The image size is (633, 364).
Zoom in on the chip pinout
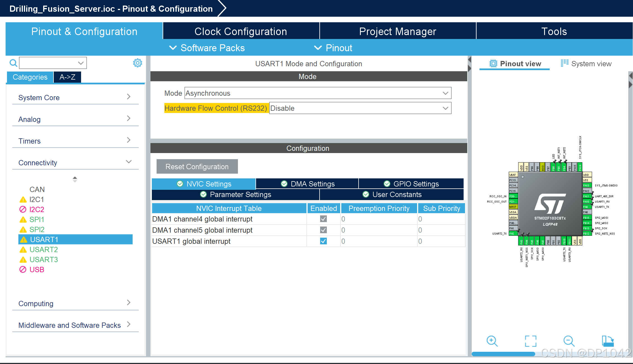(492, 341)
